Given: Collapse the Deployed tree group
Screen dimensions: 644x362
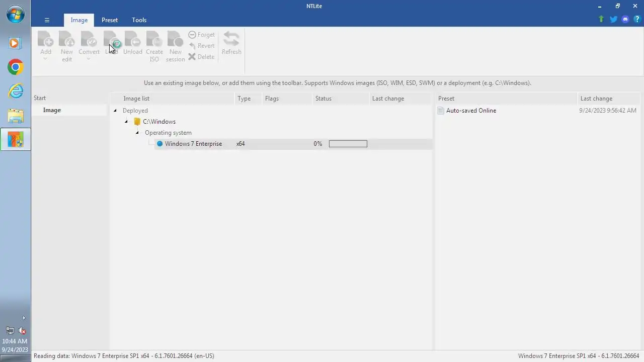Looking at the screenshot, I should coord(115,111).
